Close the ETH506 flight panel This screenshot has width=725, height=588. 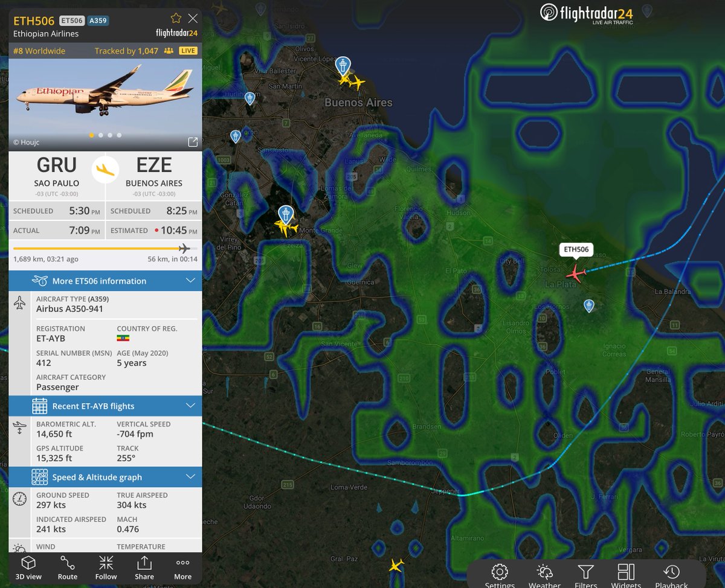193,18
